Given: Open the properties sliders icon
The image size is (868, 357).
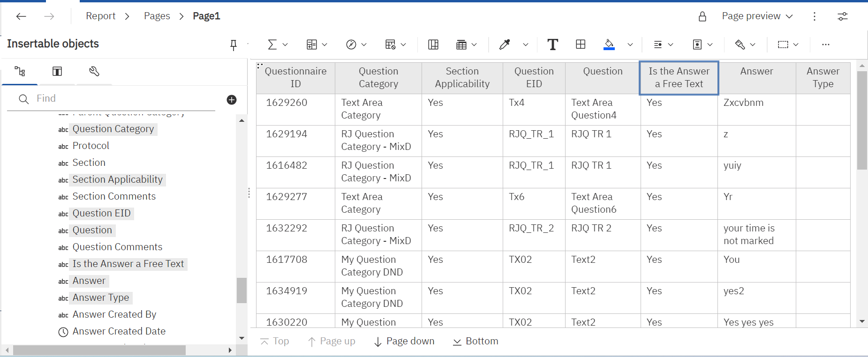Looking at the screenshot, I should point(843,16).
